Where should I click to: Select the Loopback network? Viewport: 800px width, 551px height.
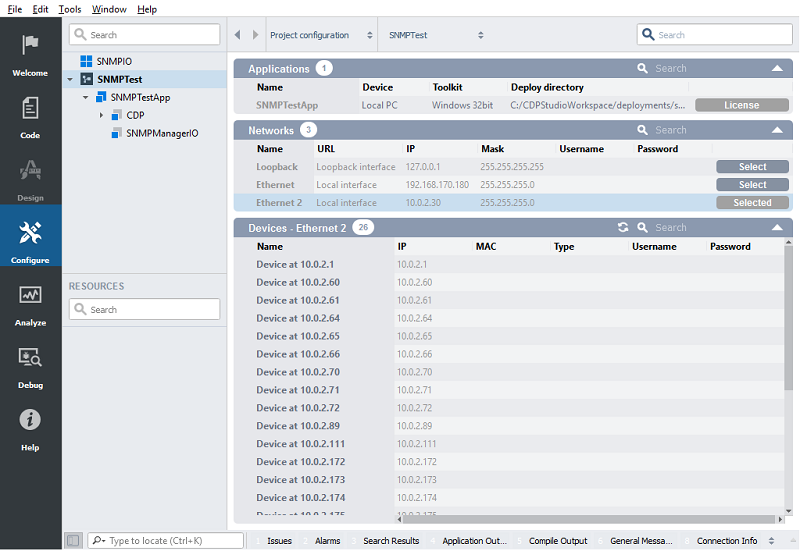coord(752,167)
